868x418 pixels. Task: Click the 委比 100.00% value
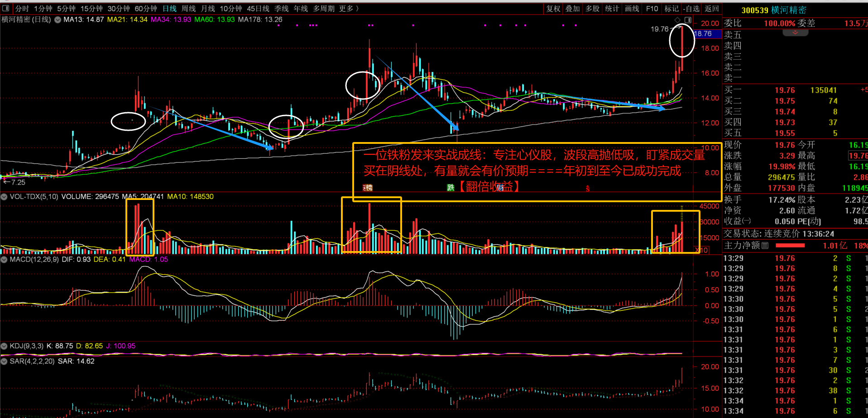tap(780, 23)
